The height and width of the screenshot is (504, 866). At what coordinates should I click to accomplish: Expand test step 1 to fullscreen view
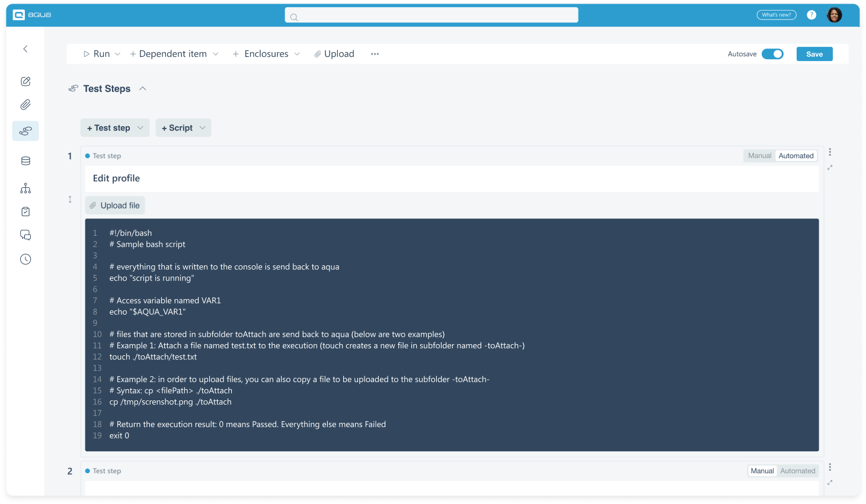coord(830,168)
